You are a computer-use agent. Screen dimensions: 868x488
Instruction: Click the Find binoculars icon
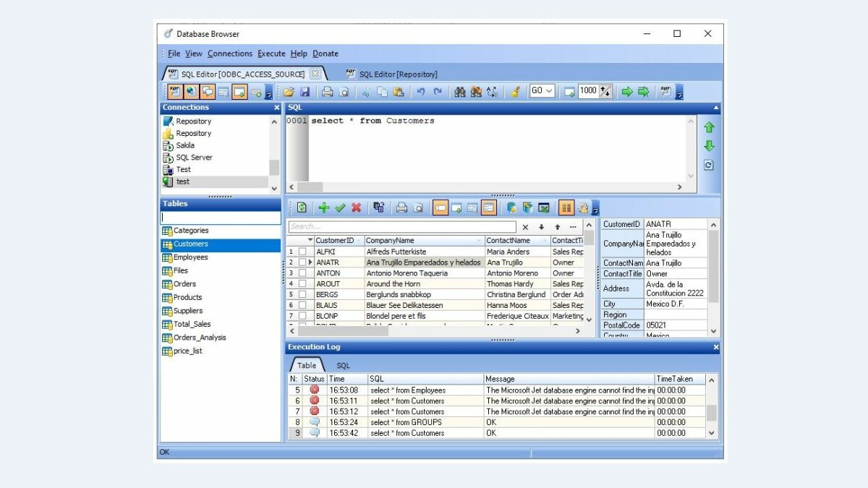(459, 92)
